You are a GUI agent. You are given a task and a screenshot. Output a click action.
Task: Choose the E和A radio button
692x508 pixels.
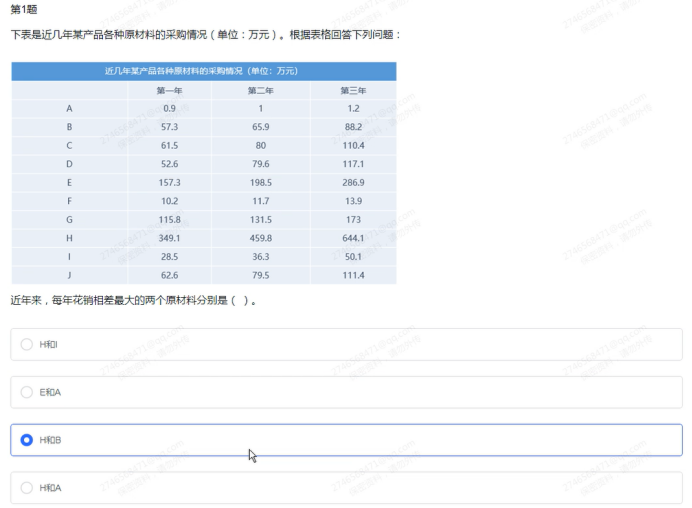coord(27,392)
